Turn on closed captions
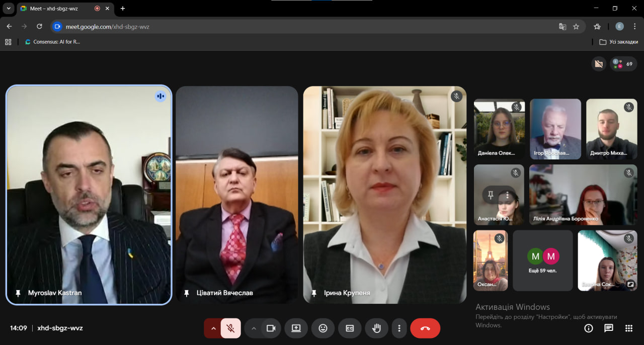 (x=350, y=328)
